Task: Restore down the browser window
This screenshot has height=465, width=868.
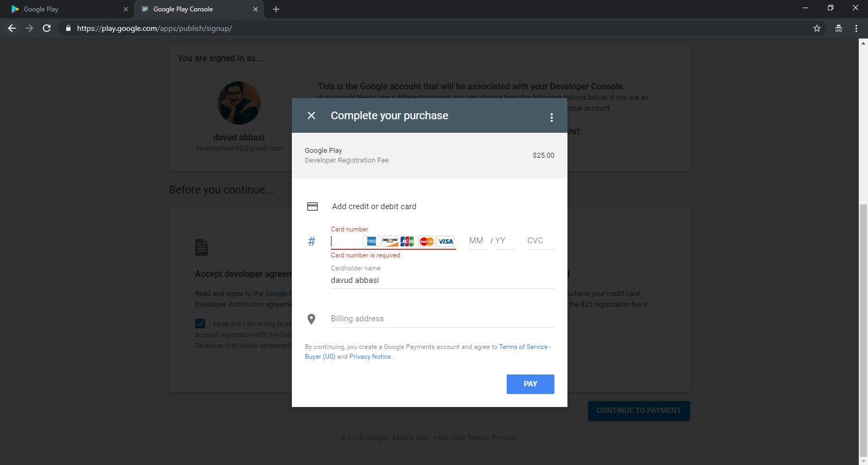Action: [x=831, y=8]
